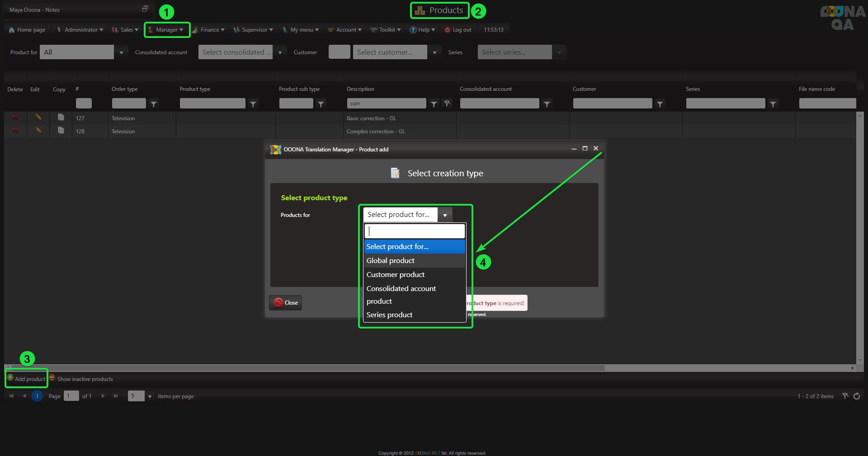Click the dropdown search input field
The width and height of the screenshot is (868, 456).
pos(415,231)
